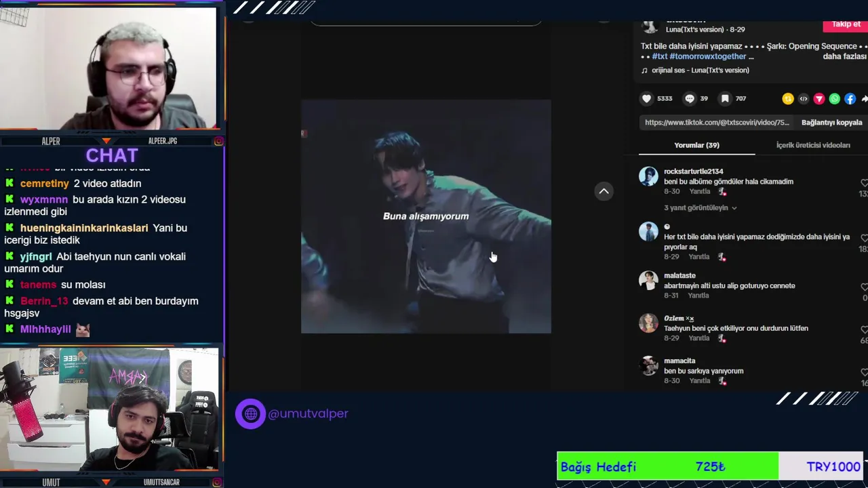Click the playing TikTok video
Viewport: 868px width, 488px height.
(x=426, y=217)
